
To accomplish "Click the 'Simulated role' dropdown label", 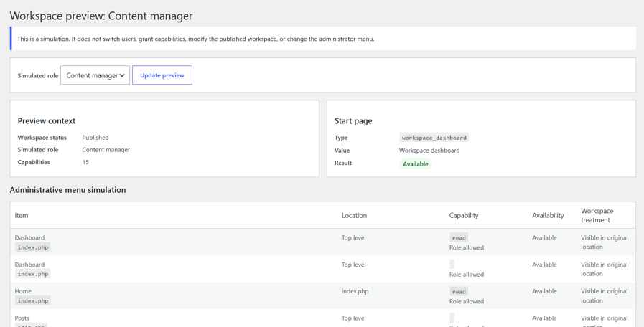I will pos(38,75).
